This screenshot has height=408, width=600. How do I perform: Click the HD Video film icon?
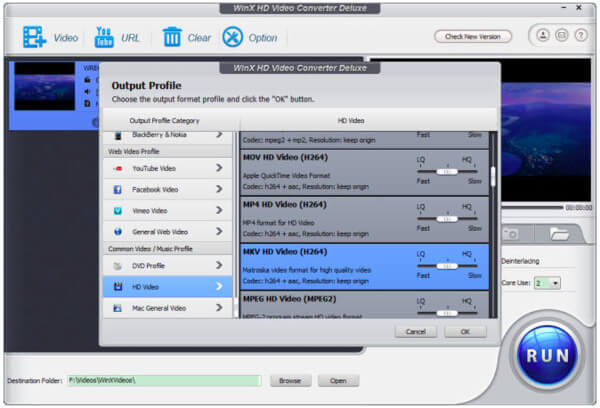coord(118,287)
